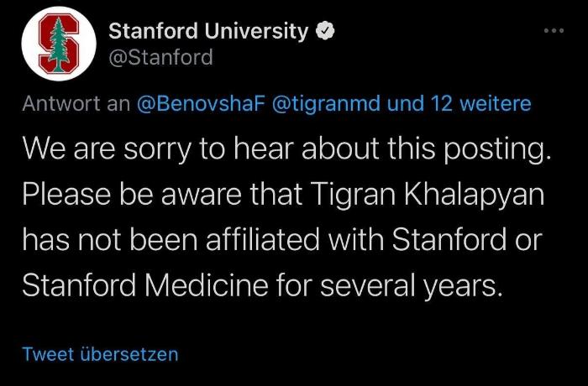Image resolution: width=588 pixels, height=386 pixels.
Task: Open the @Stanford handle
Action: coord(161,58)
